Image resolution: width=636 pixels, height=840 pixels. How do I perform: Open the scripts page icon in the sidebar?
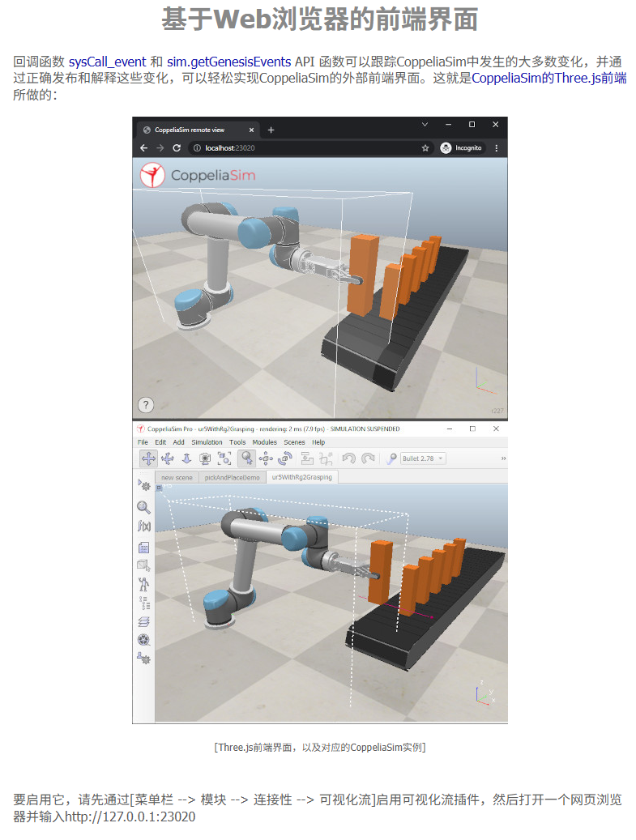point(143,548)
